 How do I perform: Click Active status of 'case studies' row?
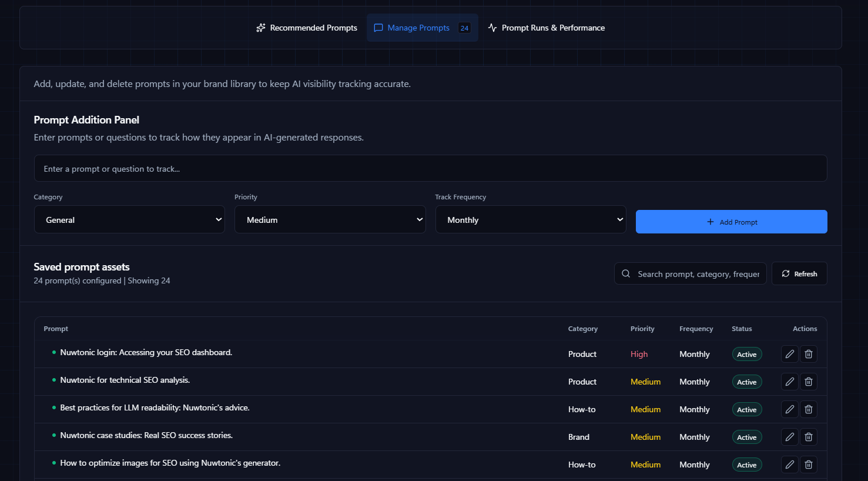click(x=747, y=437)
